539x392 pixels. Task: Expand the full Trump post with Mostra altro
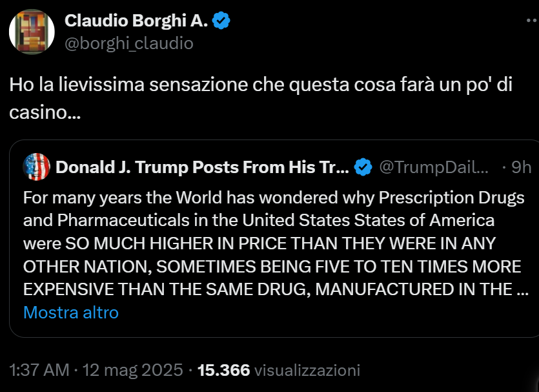(70, 313)
